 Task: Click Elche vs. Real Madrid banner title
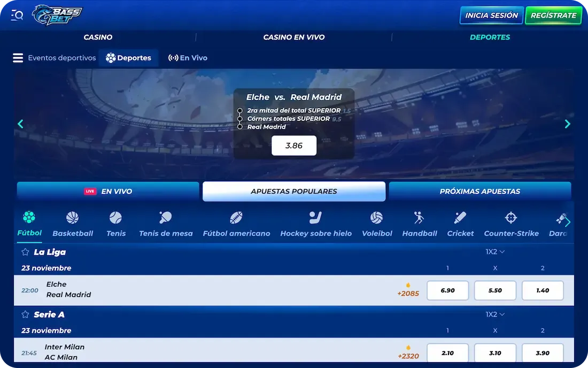point(294,97)
